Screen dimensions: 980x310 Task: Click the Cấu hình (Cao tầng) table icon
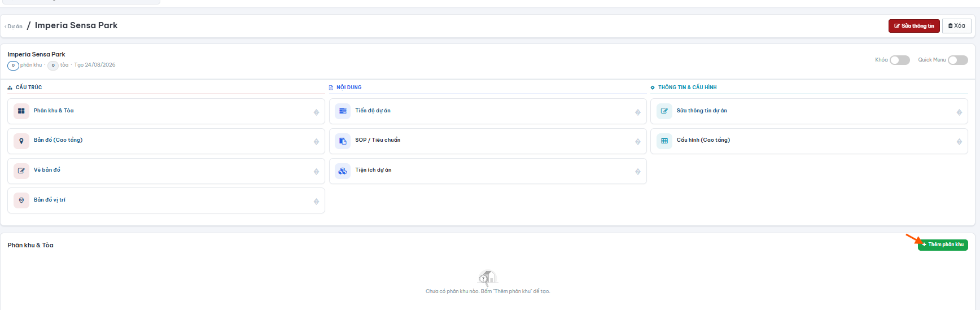pos(664,141)
